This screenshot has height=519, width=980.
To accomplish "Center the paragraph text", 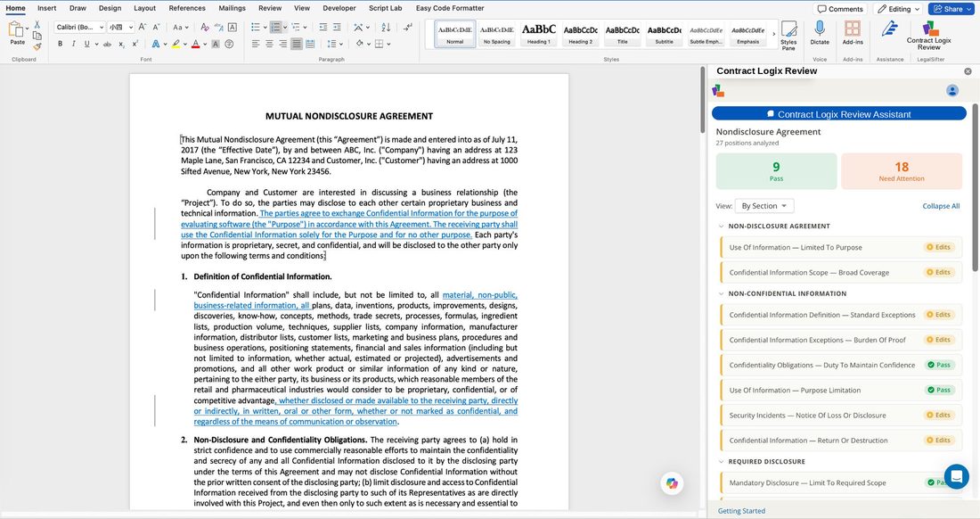I will click(x=269, y=44).
